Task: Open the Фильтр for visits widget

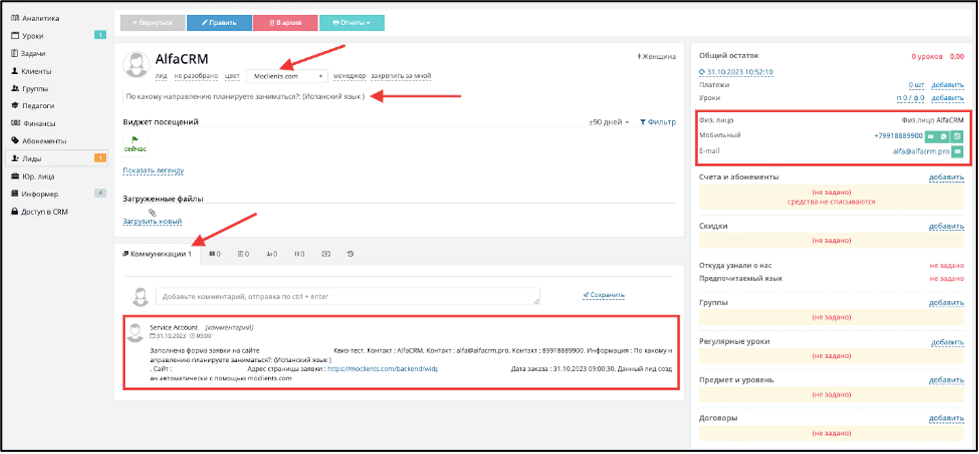Action: point(657,122)
